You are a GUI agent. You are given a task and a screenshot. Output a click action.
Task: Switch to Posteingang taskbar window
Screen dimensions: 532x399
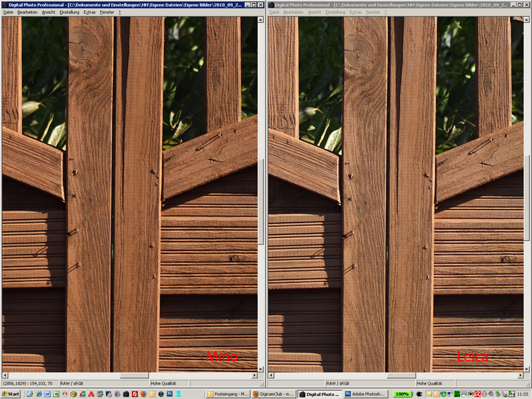(228, 394)
